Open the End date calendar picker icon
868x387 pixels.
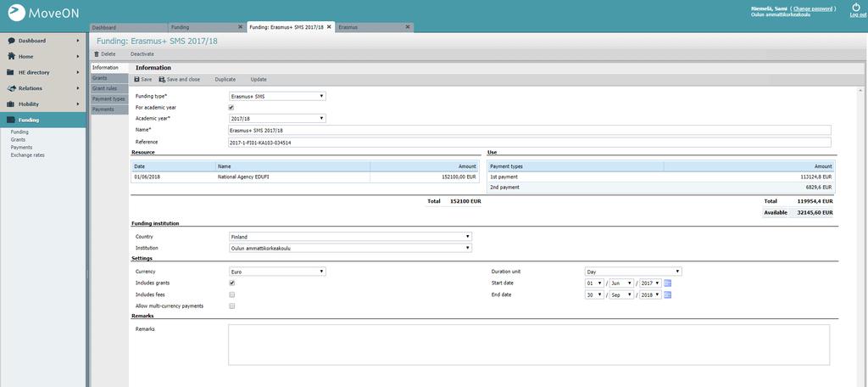coord(668,294)
